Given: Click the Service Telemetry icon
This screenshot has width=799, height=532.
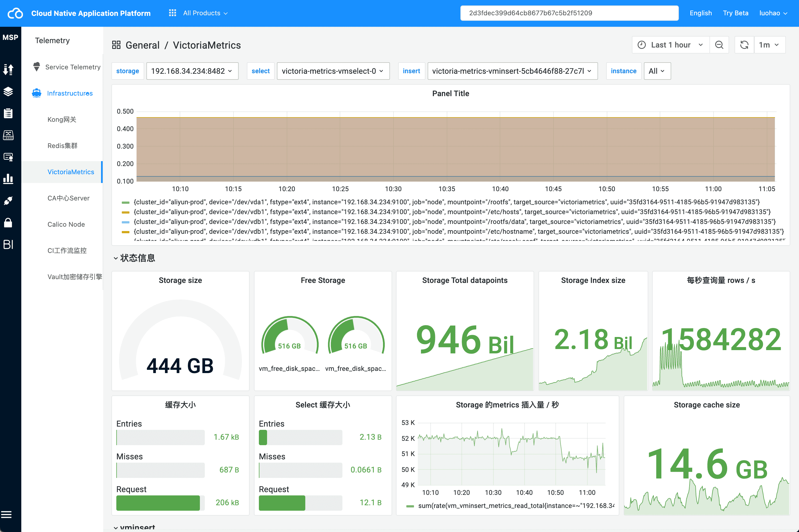Looking at the screenshot, I should (37, 67).
